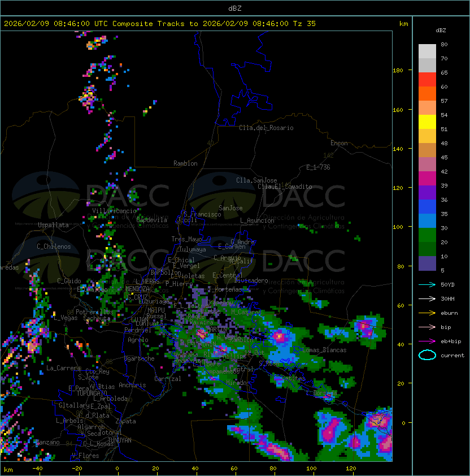The image size is (470, 476).
Task: Select the 'Uspallata' place label
Action: [x=53, y=225]
